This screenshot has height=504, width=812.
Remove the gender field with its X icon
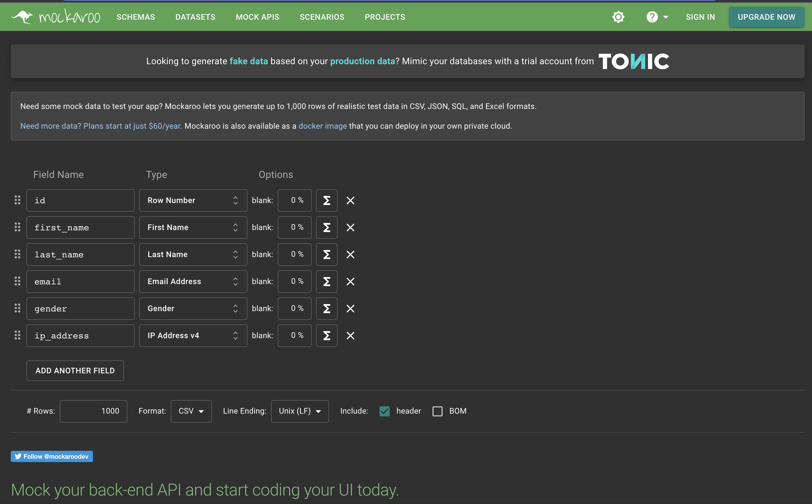tap(350, 308)
